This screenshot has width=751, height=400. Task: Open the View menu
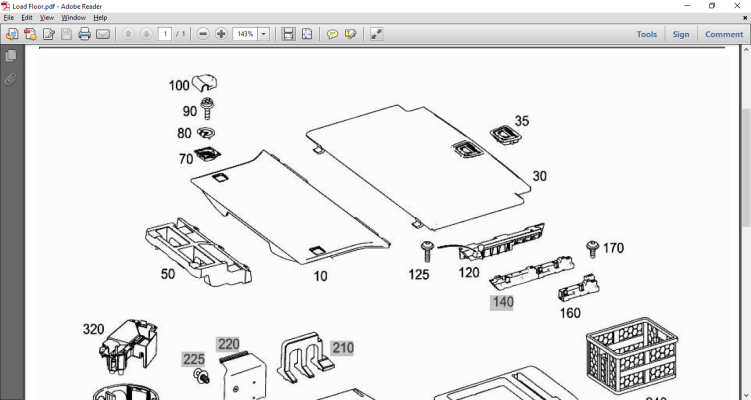pos(47,18)
